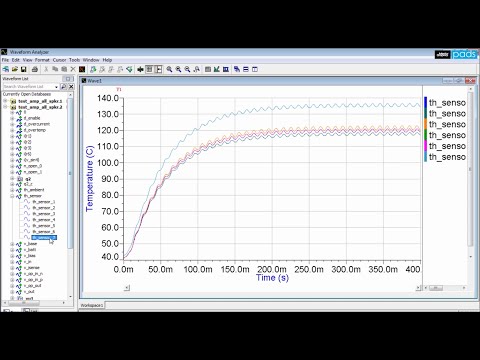This screenshot has height=360, width=480.
Task: Select the highlighted last th_sensor waveform
Action: [x=44, y=238]
